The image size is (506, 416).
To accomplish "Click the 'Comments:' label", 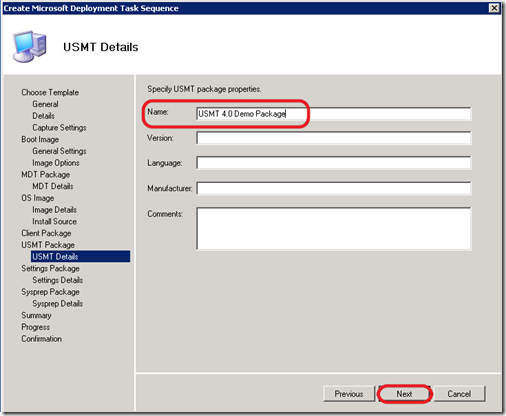I will click(x=165, y=214).
